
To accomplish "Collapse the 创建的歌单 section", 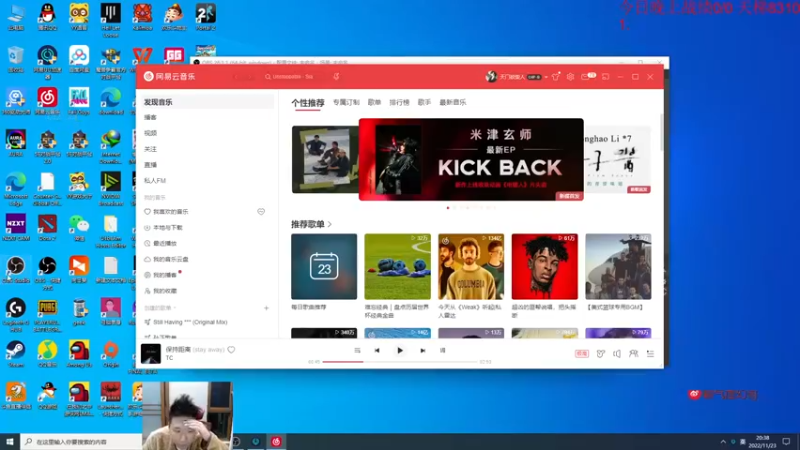I will click(174, 308).
